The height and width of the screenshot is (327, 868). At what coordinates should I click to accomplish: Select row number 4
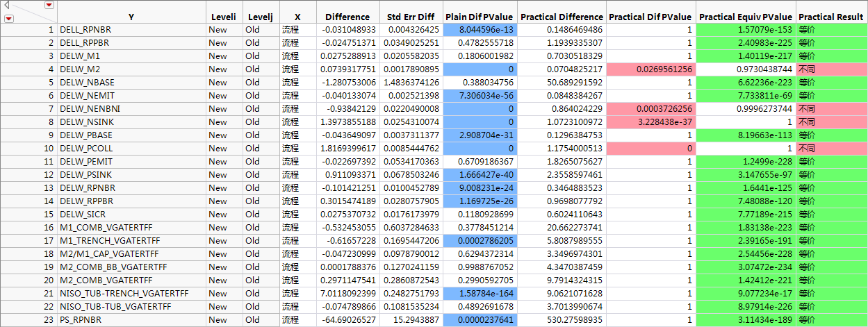tap(28, 69)
